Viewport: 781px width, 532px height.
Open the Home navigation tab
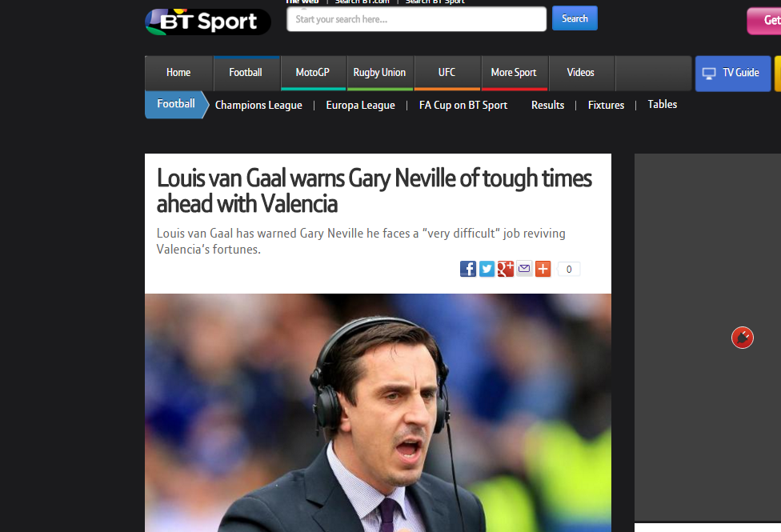(x=178, y=73)
